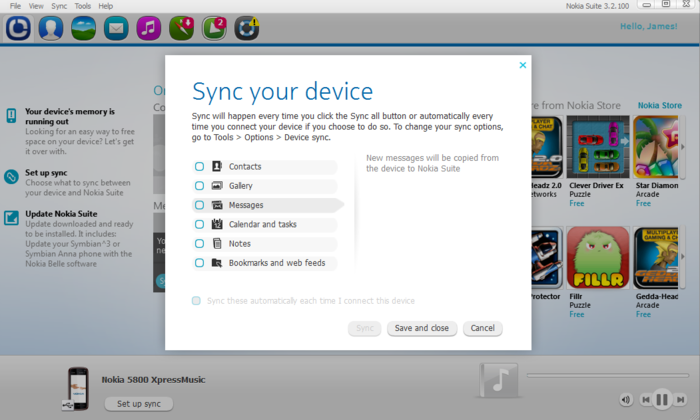Open the File menu
700x420 pixels.
[15, 6]
